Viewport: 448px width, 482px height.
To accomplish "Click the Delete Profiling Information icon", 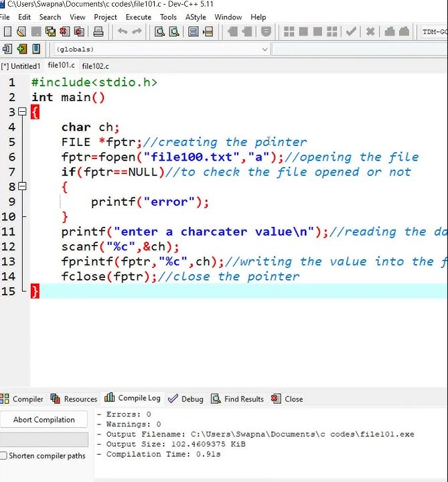I will coord(404,31).
